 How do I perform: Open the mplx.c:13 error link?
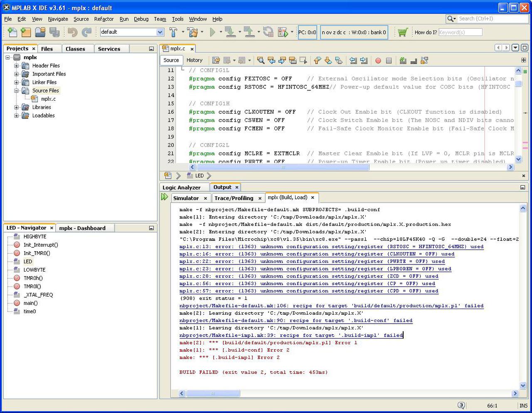[x=331, y=247]
